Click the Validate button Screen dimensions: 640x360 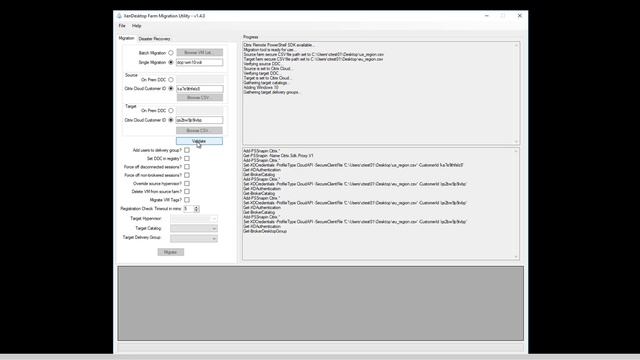point(199,141)
